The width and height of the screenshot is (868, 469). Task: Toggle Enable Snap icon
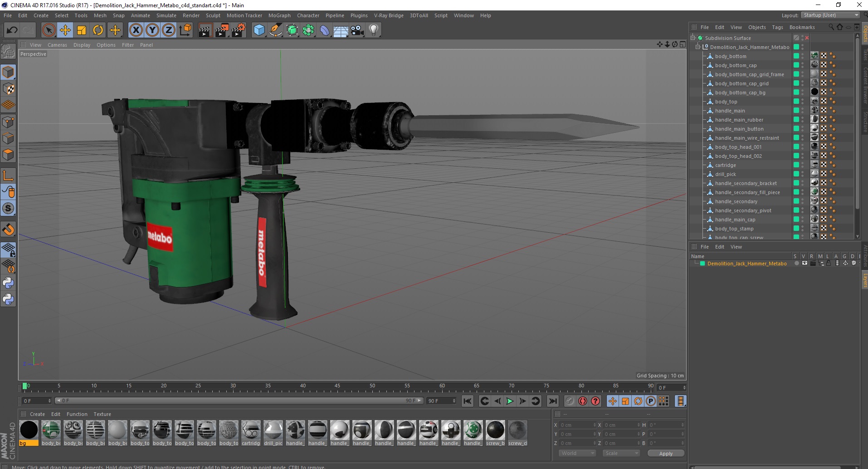click(x=8, y=230)
